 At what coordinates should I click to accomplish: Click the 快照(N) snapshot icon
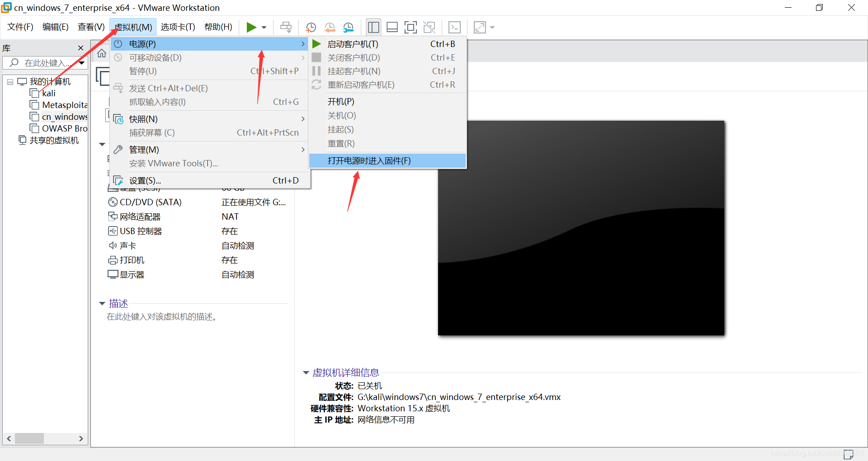(x=118, y=119)
